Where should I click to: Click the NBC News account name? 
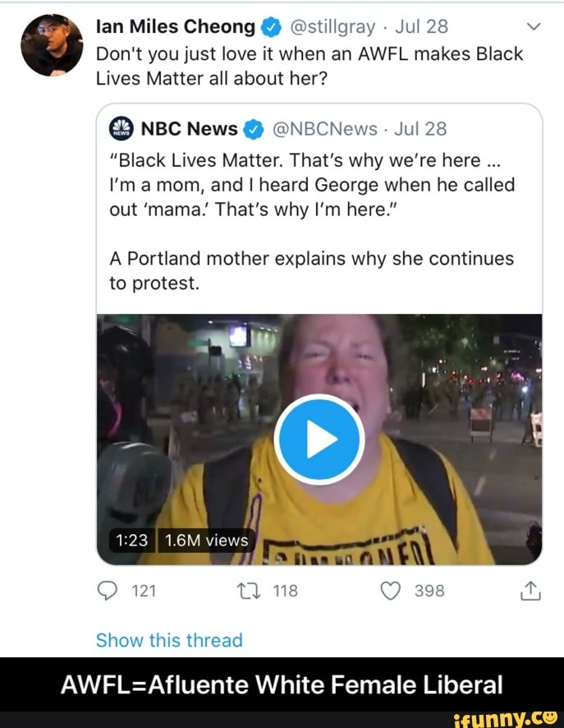pos(190,129)
